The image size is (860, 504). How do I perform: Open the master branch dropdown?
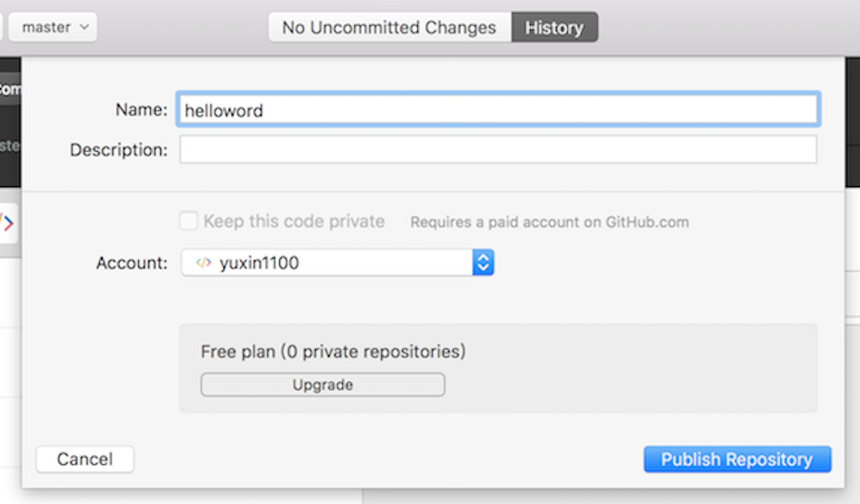[x=53, y=27]
